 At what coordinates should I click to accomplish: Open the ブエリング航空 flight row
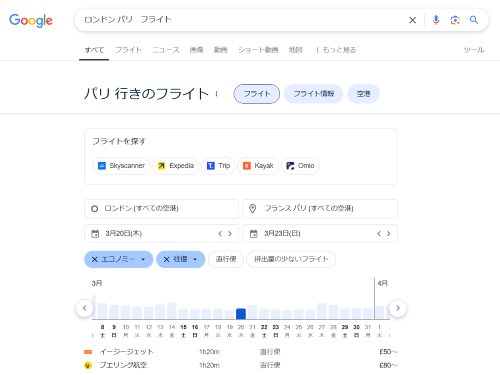tap(241, 365)
